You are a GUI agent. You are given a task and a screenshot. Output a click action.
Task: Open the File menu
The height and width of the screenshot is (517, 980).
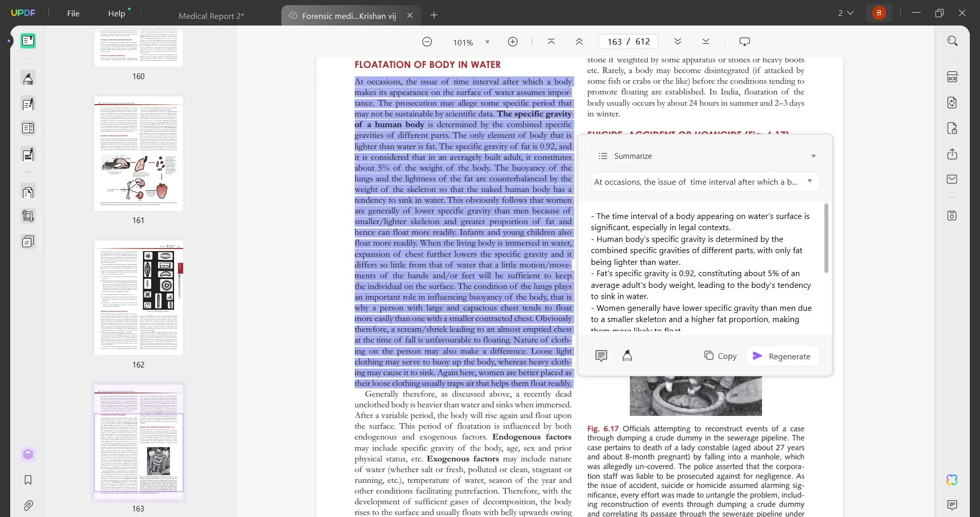[x=73, y=14]
